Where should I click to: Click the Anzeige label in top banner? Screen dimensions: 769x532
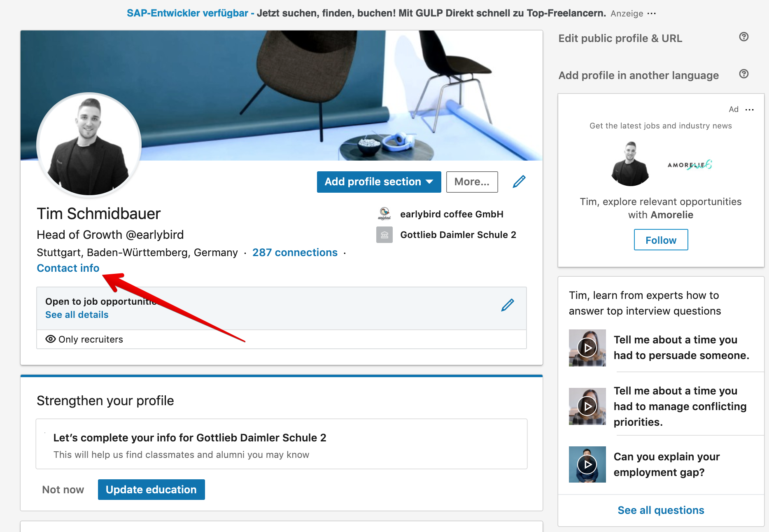point(627,14)
